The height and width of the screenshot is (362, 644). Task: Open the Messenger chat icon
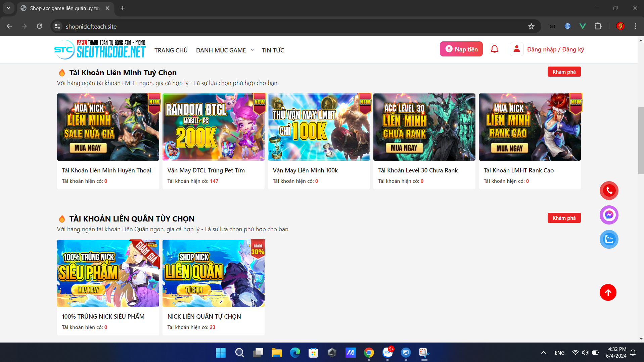[x=609, y=215]
